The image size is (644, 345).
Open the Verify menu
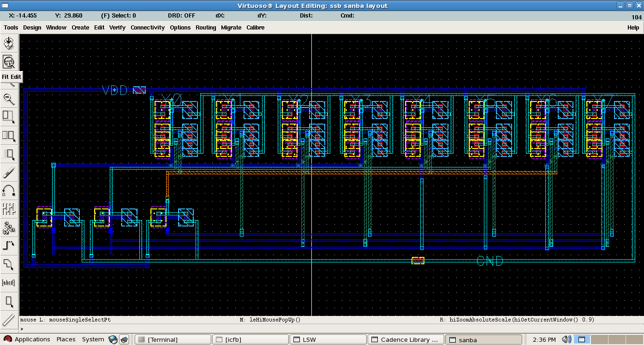pyautogui.click(x=117, y=28)
